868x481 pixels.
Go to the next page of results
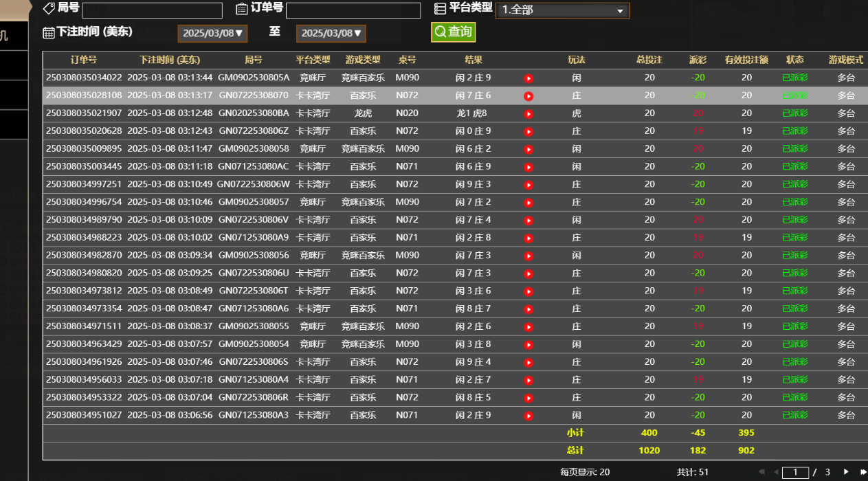pos(846,472)
